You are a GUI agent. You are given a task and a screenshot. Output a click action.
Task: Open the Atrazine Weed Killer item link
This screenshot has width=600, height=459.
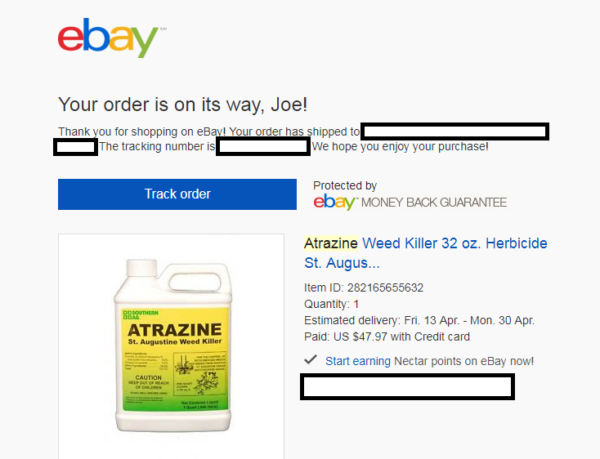click(x=426, y=253)
